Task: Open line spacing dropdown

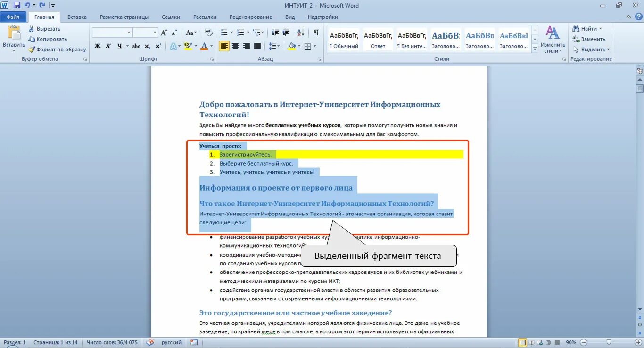Action: click(x=274, y=46)
